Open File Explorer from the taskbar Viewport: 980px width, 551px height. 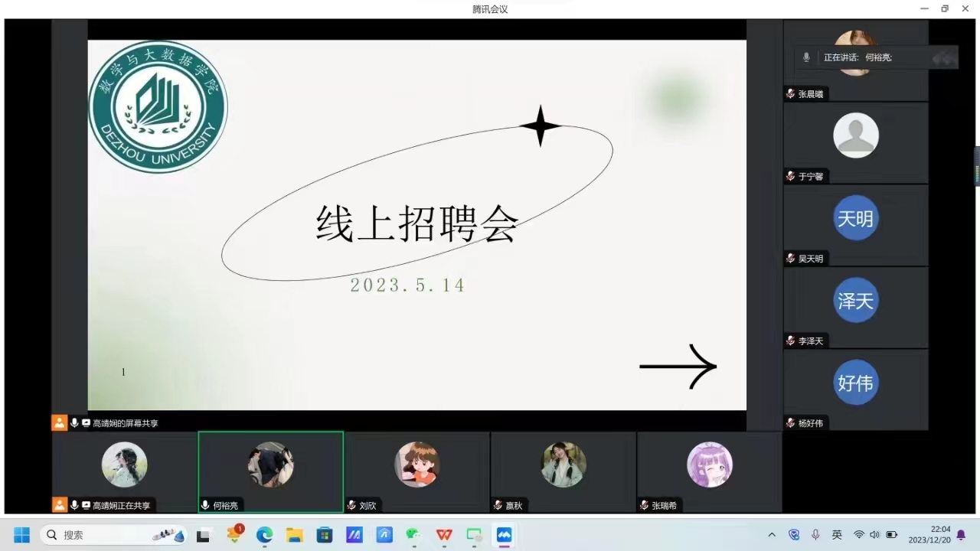(294, 535)
